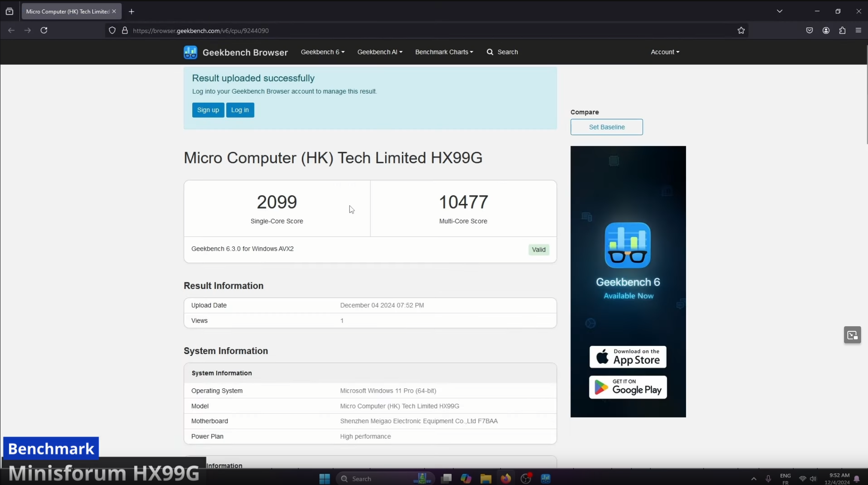Image resolution: width=868 pixels, height=485 pixels.
Task: Click the browser forward arrow
Action: pyautogui.click(x=27, y=30)
